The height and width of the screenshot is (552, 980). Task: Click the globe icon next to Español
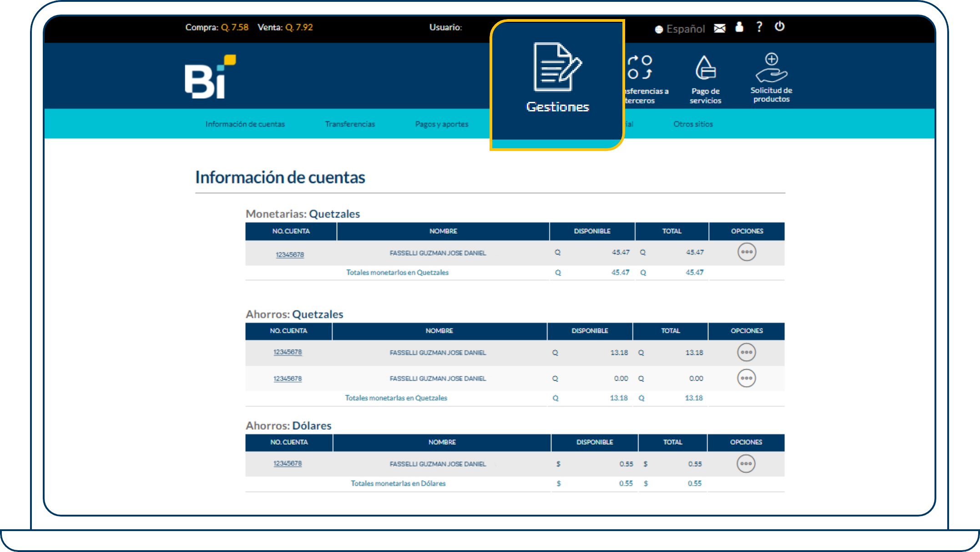click(659, 30)
